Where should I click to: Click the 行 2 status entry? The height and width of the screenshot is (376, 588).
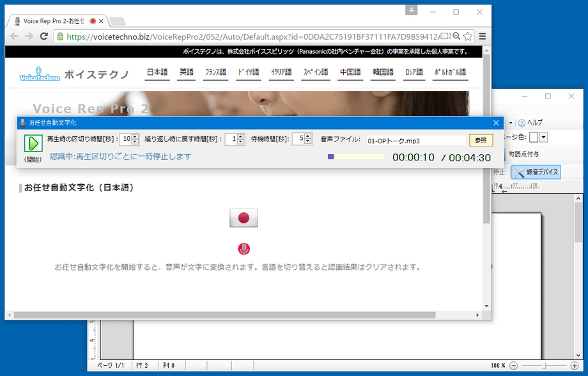coord(142,366)
